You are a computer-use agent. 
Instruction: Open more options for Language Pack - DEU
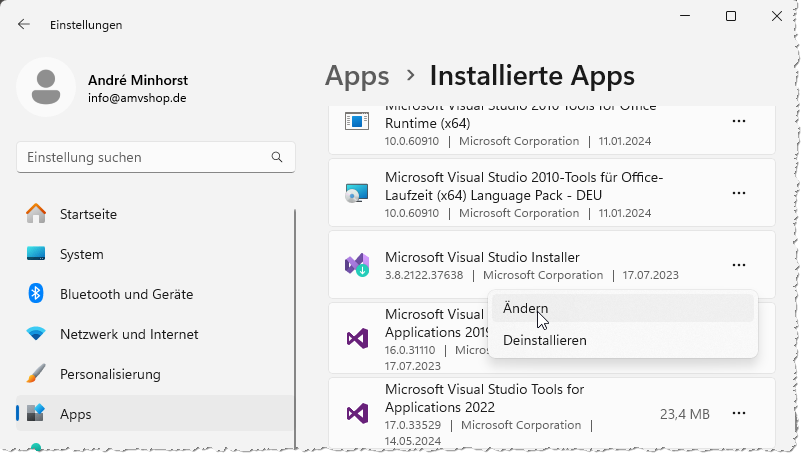pyautogui.click(x=739, y=193)
